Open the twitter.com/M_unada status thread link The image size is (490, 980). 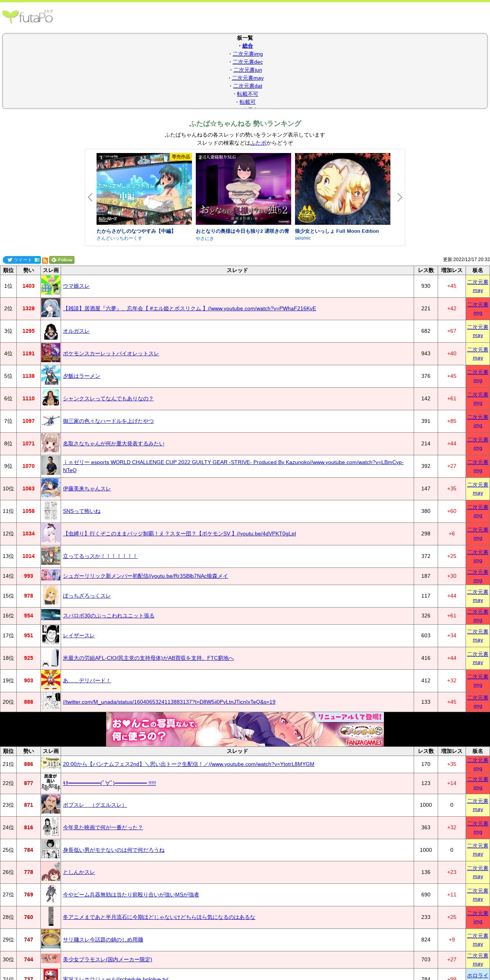(x=169, y=702)
